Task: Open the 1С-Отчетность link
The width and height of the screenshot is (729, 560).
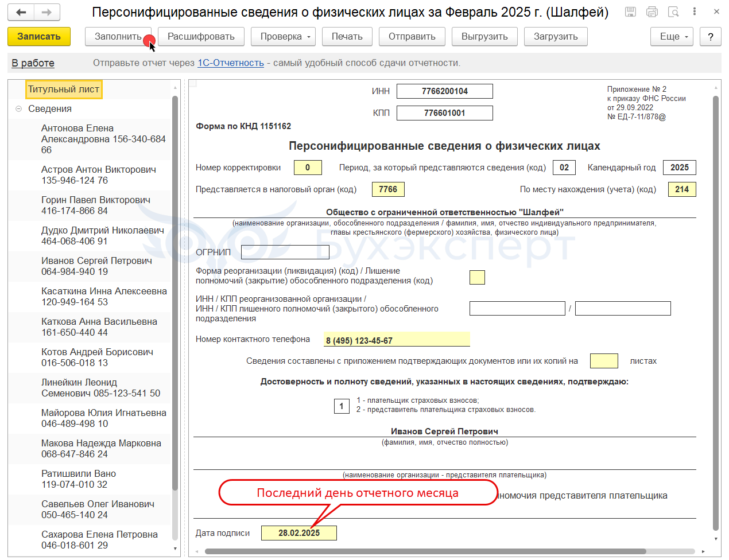Action: click(231, 63)
